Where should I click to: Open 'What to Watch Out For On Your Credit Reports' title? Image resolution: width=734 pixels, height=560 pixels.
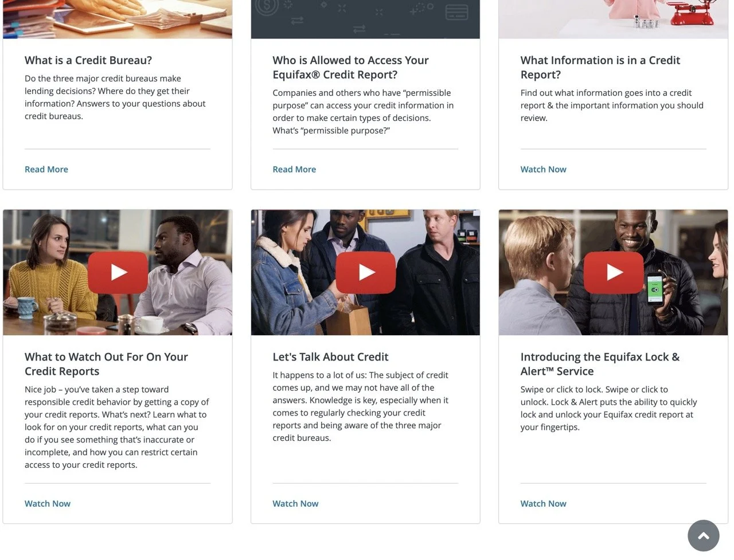(x=106, y=364)
